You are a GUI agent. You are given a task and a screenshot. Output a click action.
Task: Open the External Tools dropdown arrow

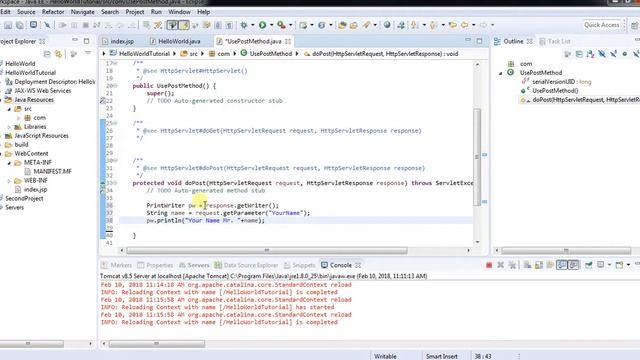tap(291, 25)
